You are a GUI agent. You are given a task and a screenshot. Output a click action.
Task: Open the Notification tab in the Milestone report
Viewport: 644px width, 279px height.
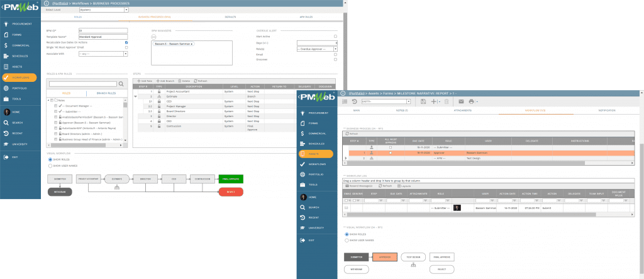(607, 111)
